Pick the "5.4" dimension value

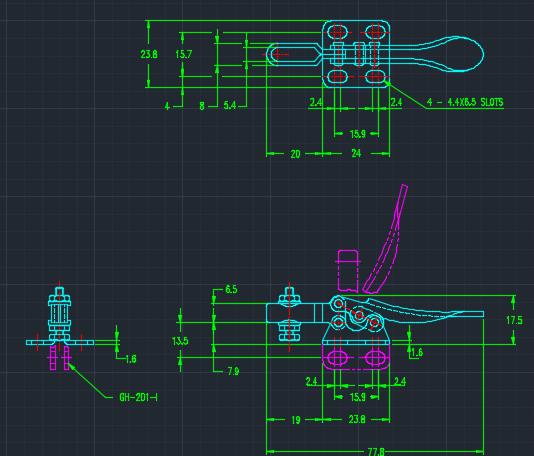click(x=230, y=105)
